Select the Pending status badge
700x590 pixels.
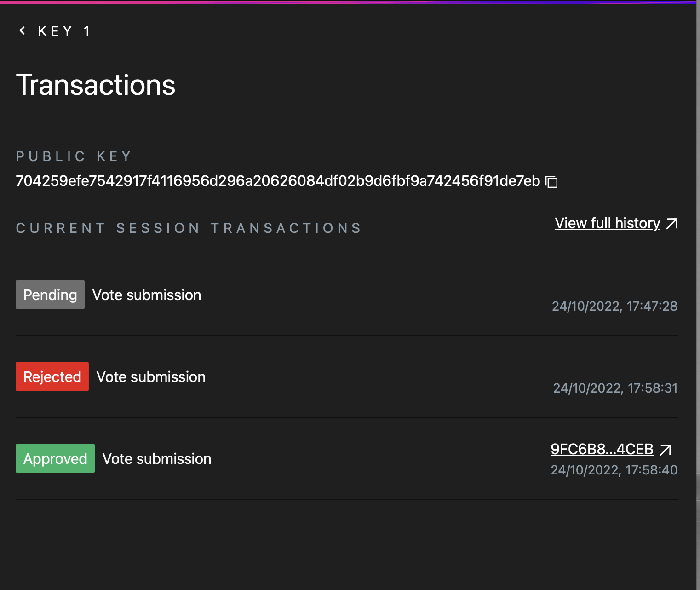coord(50,295)
